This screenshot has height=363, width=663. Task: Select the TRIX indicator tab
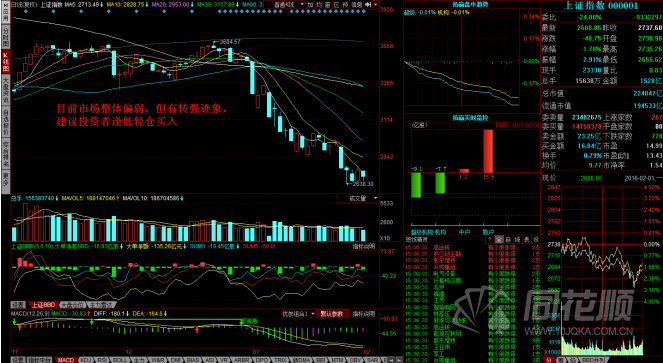point(279,360)
